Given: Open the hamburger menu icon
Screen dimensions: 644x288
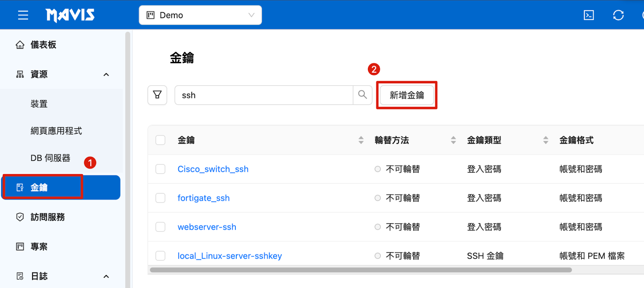Looking at the screenshot, I should 23,15.
